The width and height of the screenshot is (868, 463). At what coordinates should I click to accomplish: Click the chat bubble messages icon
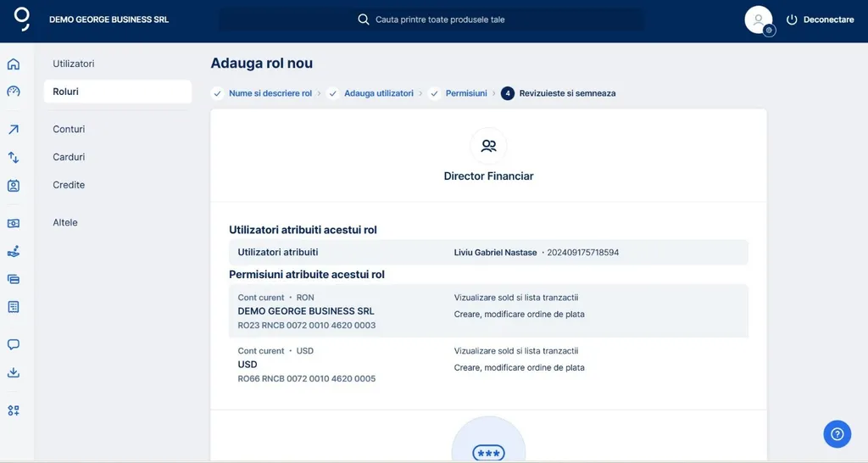(x=14, y=345)
